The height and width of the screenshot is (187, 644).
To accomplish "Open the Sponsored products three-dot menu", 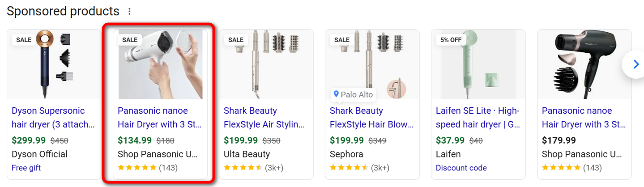I will pyautogui.click(x=130, y=11).
